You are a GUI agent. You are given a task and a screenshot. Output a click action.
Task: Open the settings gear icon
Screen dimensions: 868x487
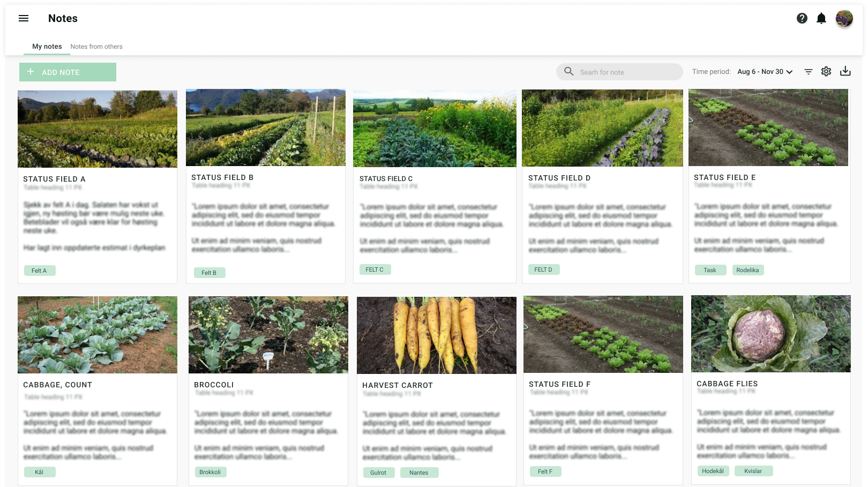tap(826, 71)
